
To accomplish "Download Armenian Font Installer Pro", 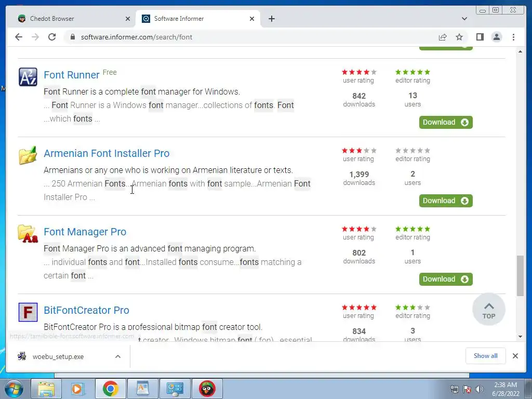I will coord(445,201).
